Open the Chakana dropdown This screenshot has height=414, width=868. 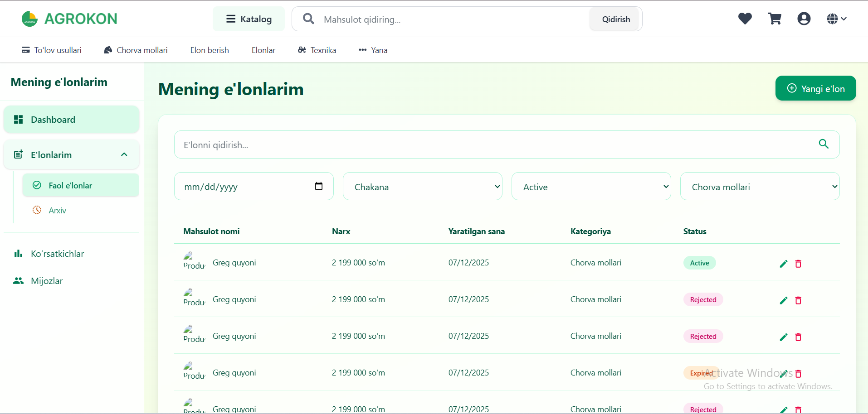click(422, 186)
